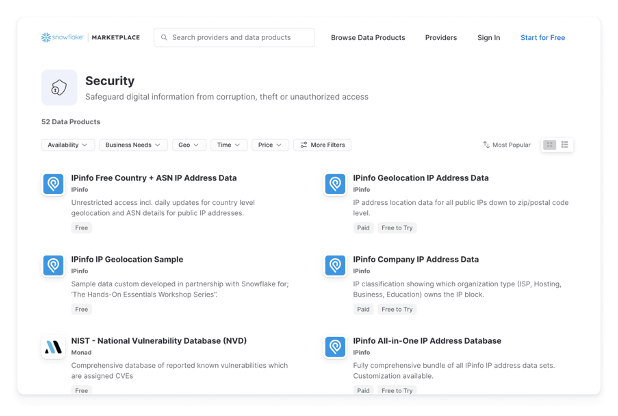Open the Monad logo for NIST NVD
This screenshot has height=416, width=618.
[53, 347]
